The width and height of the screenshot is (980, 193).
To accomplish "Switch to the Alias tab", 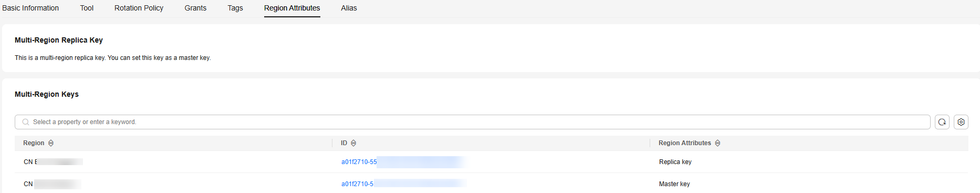I will point(349,8).
